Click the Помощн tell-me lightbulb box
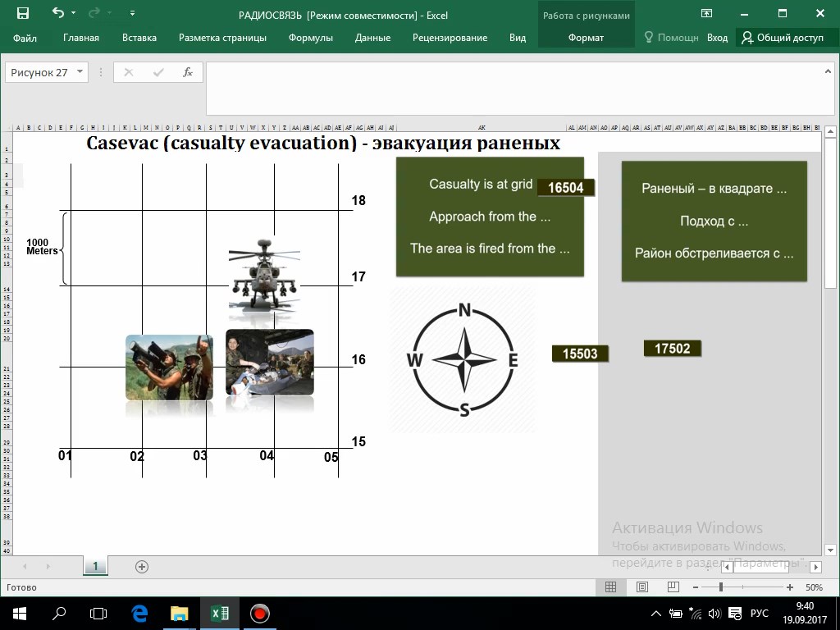The image size is (840, 630). click(672, 38)
